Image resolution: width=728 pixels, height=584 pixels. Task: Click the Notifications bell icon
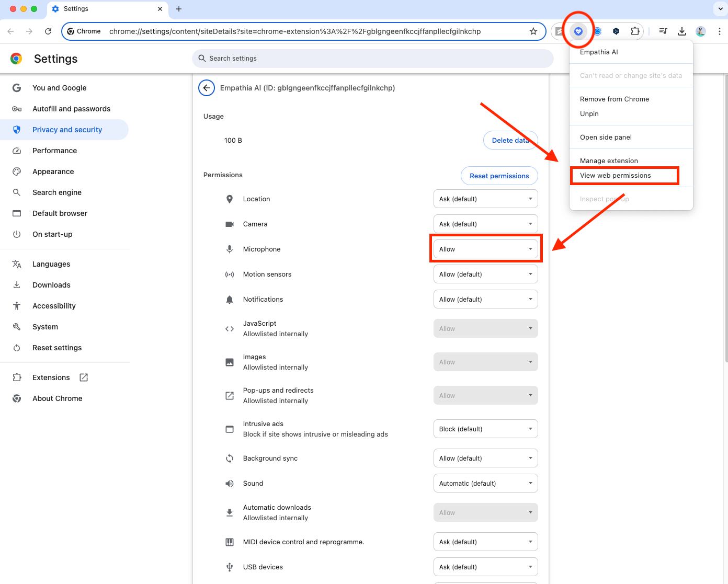230,300
